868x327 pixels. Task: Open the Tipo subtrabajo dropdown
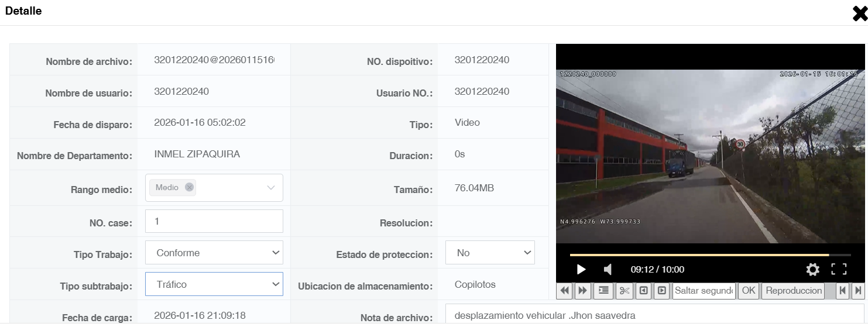coord(214,284)
